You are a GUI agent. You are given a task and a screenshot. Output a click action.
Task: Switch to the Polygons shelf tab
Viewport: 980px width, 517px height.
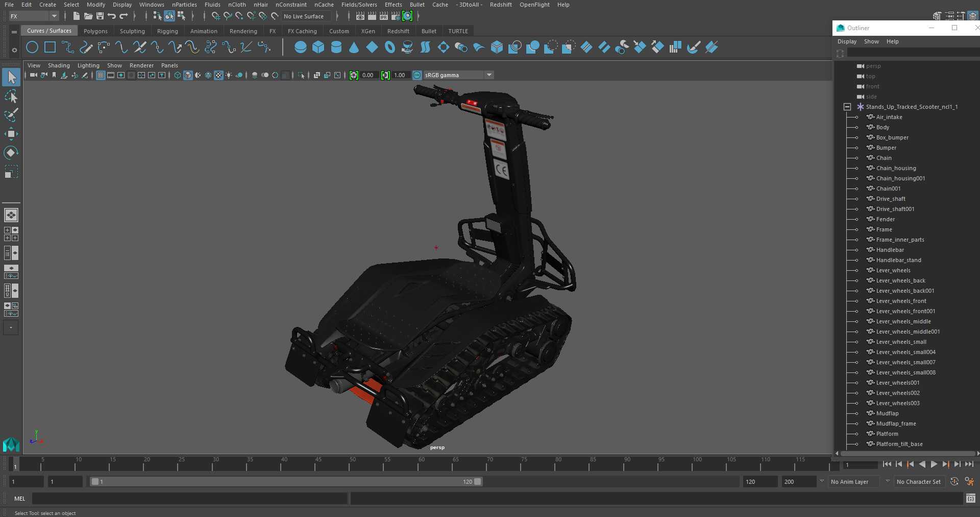pyautogui.click(x=95, y=31)
